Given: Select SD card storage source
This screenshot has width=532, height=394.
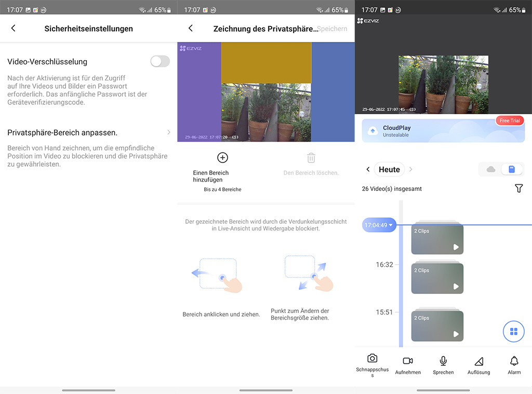Looking at the screenshot, I should pyautogui.click(x=512, y=169).
